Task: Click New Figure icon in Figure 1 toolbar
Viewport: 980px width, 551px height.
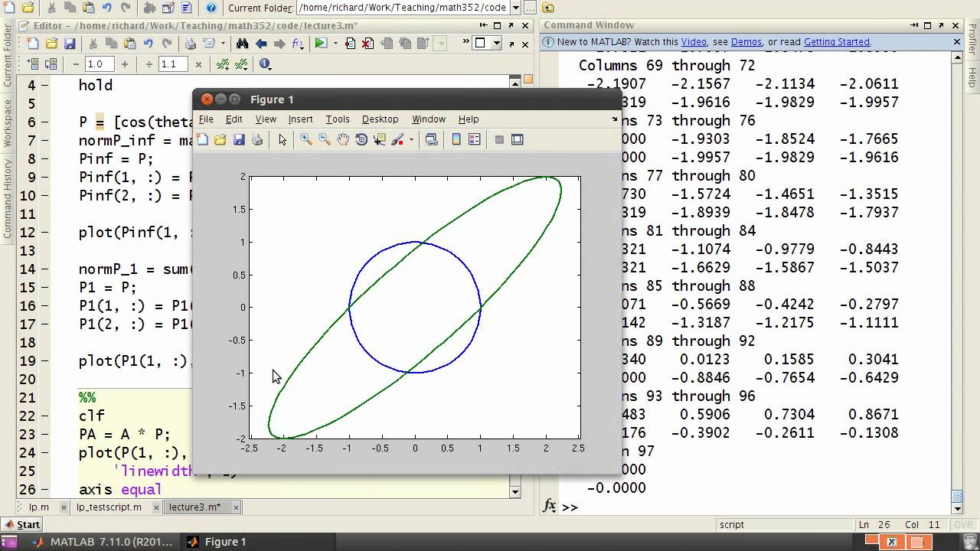Action: tap(202, 139)
